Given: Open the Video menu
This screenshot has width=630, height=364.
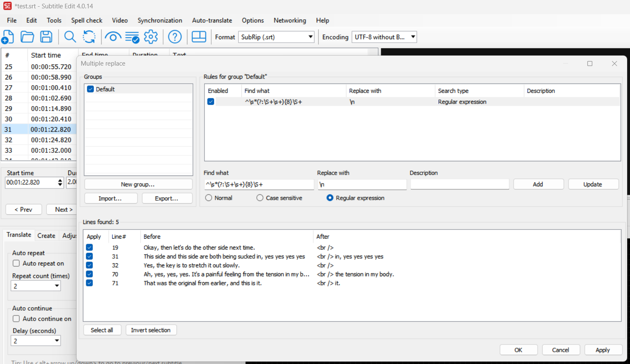Looking at the screenshot, I should [120, 20].
